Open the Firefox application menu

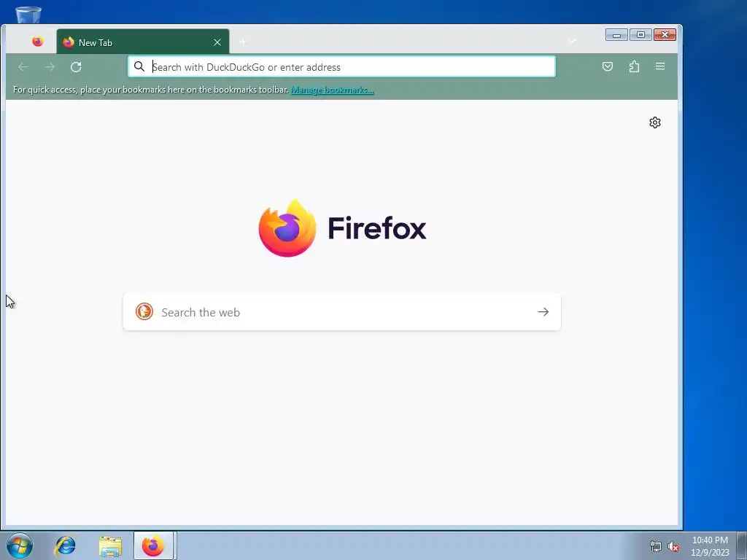tap(659, 66)
